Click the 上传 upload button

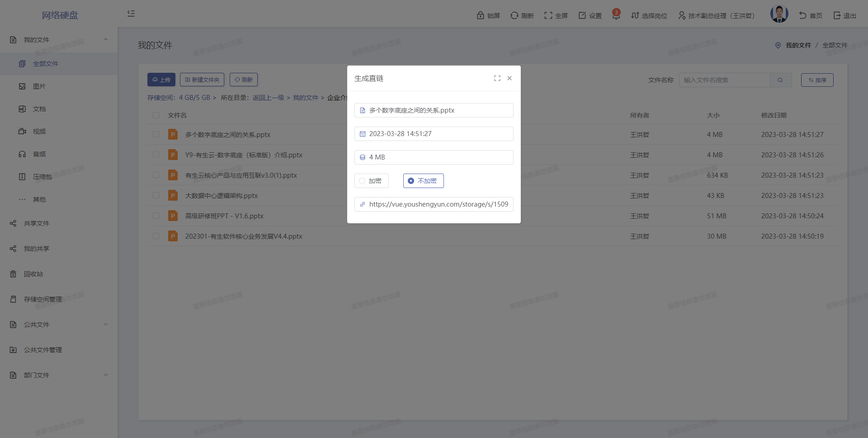pyautogui.click(x=161, y=80)
